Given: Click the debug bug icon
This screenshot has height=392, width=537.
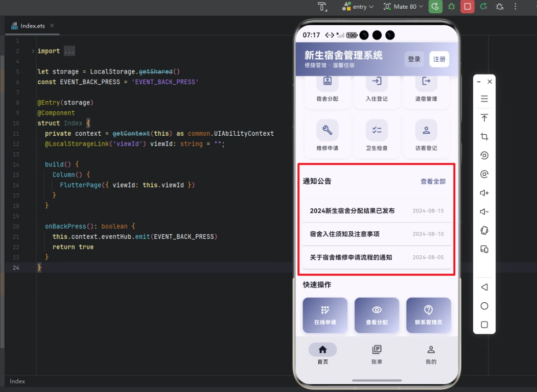Looking at the screenshot, I should (x=451, y=7).
